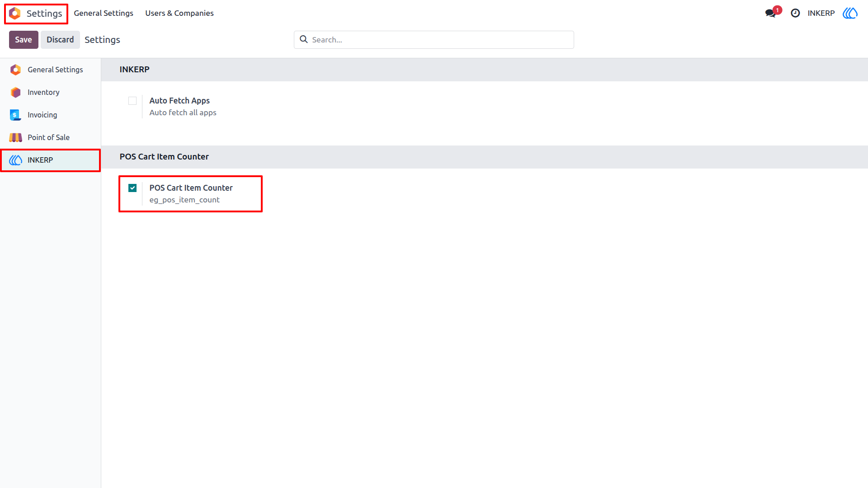Click the POS Cart Item Counter section header
The width and height of the screenshot is (868, 488).
click(164, 157)
